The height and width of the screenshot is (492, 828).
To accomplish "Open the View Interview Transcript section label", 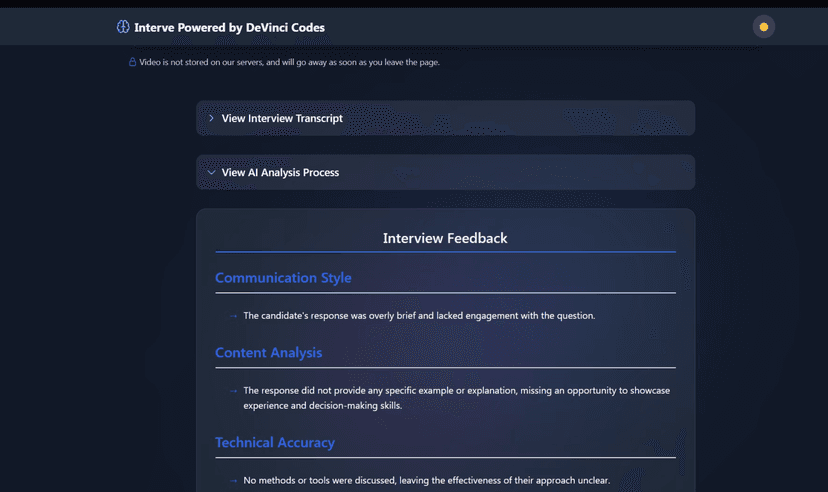I will click(282, 118).
